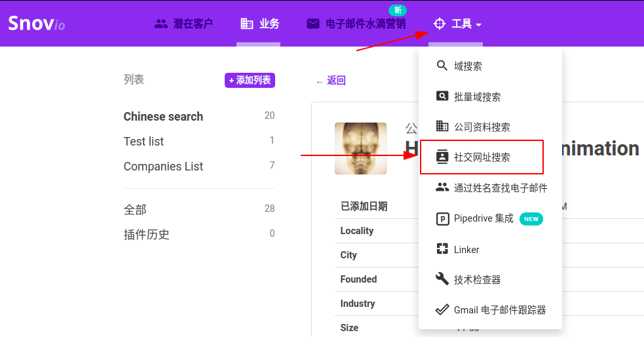Click the wrench icon for 技术检查器
The image size is (644, 337).
pos(442,279)
